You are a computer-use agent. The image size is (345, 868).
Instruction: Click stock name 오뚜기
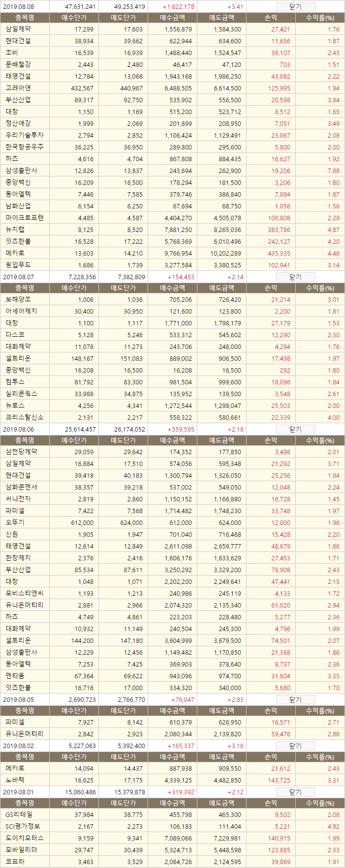pyautogui.click(x=15, y=522)
